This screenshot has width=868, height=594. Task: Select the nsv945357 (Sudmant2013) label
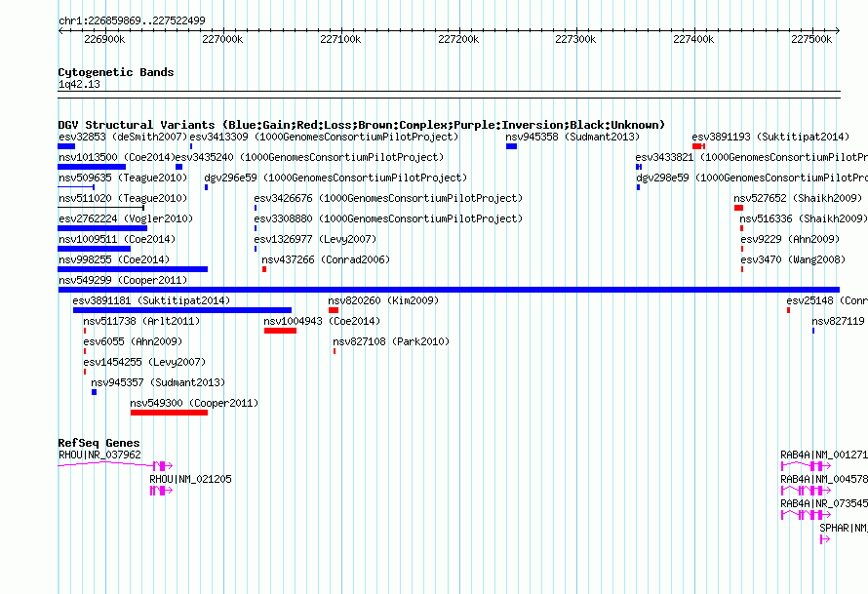click(158, 382)
